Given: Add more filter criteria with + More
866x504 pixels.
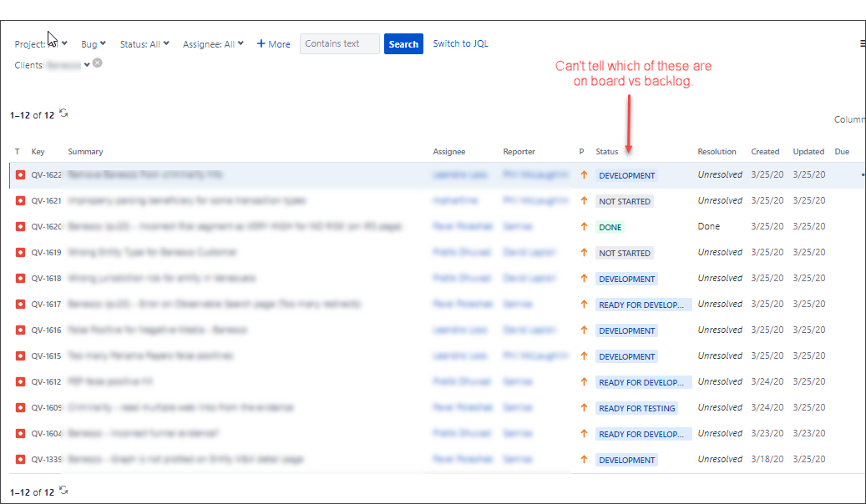Looking at the screenshot, I should pos(273,44).
